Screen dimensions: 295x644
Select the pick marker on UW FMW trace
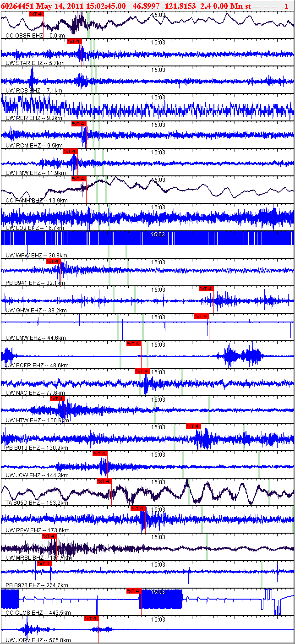pos(70,151)
